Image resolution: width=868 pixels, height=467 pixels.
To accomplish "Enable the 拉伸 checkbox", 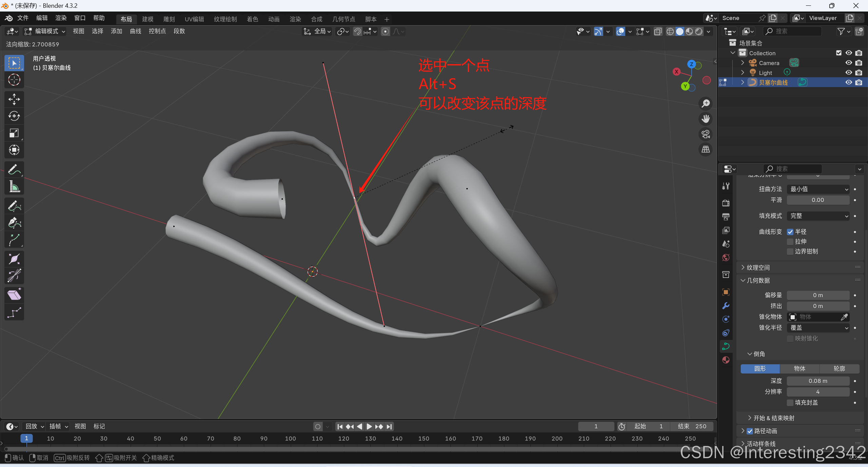I will 790,242.
